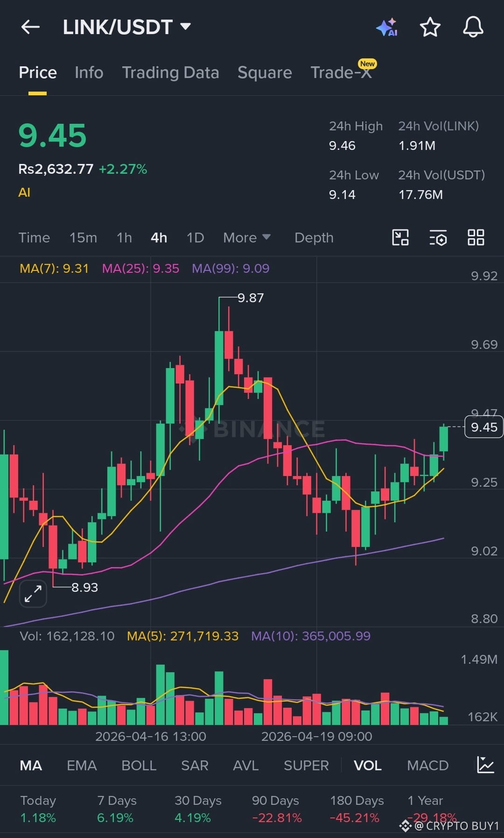The height and width of the screenshot is (838, 504).
Task: Enable the EMA indicator
Action: click(82, 765)
